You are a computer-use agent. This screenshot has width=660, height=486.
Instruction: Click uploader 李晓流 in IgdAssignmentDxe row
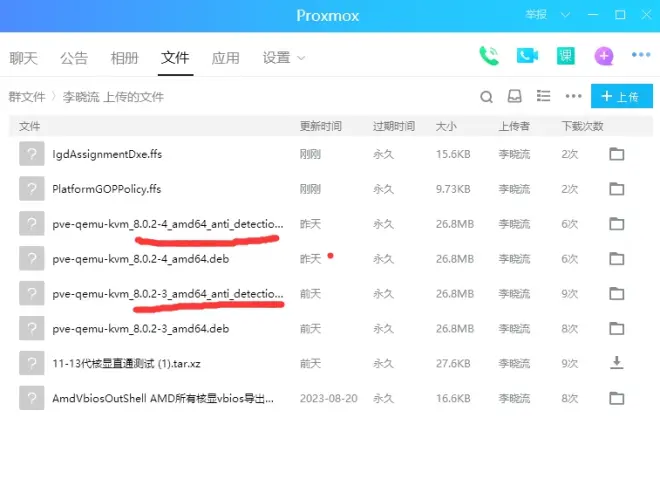click(x=514, y=154)
